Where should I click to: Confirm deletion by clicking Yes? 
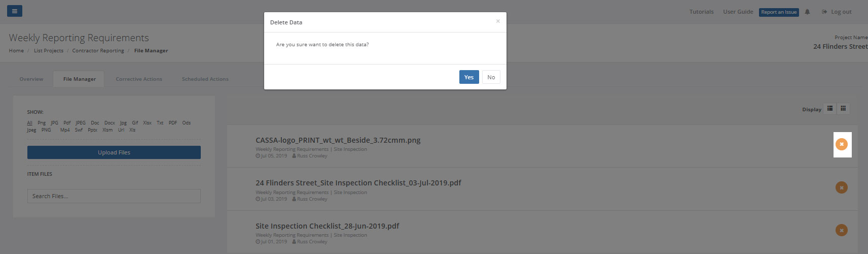coord(469,77)
